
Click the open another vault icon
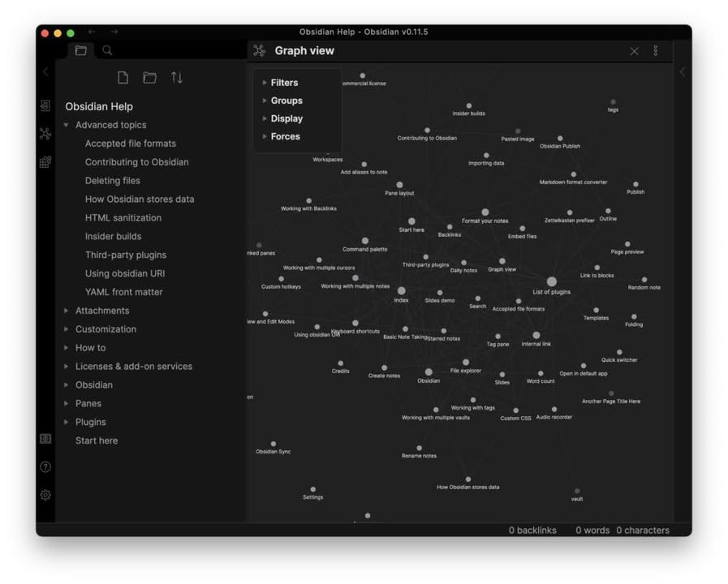[45, 439]
